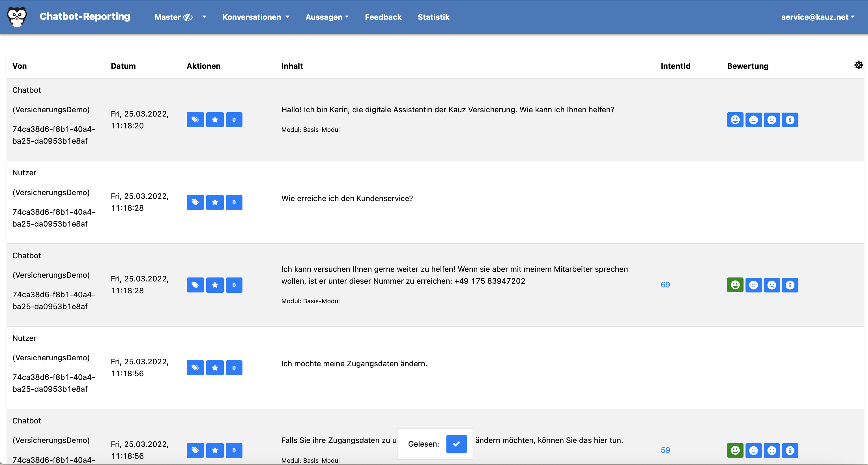Open intent link 59
The height and width of the screenshot is (465, 868).
pyautogui.click(x=665, y=450)
